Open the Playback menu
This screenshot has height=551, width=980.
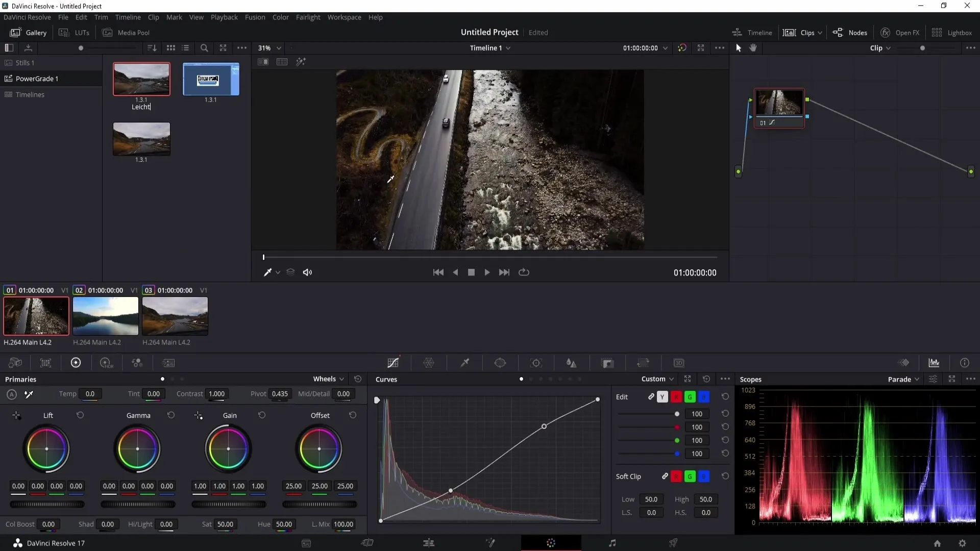pos(224,17)
